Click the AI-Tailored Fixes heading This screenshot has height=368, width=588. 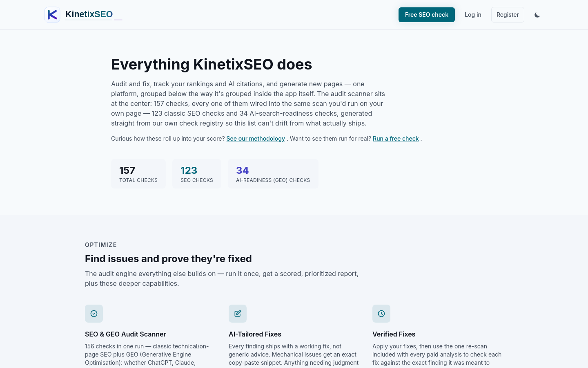255,334
